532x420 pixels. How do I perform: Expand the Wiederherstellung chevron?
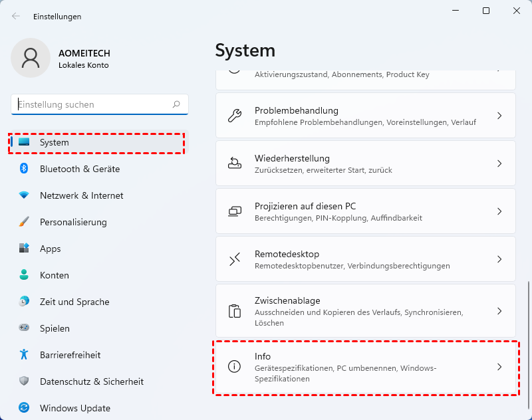tap(499, 163)
